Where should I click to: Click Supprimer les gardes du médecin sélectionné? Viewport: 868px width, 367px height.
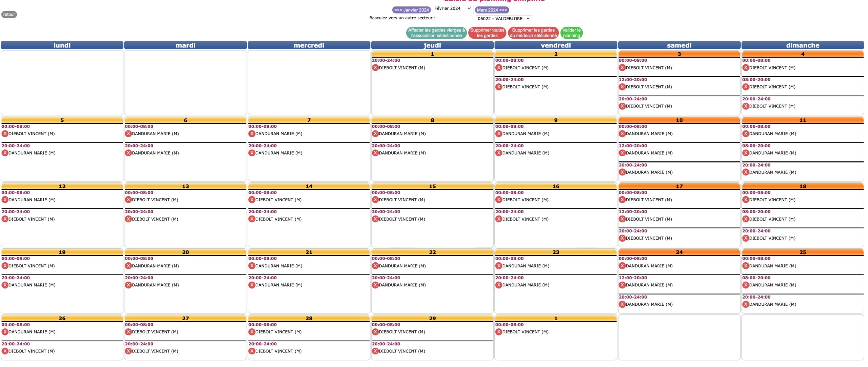click(x=533, y=33)
